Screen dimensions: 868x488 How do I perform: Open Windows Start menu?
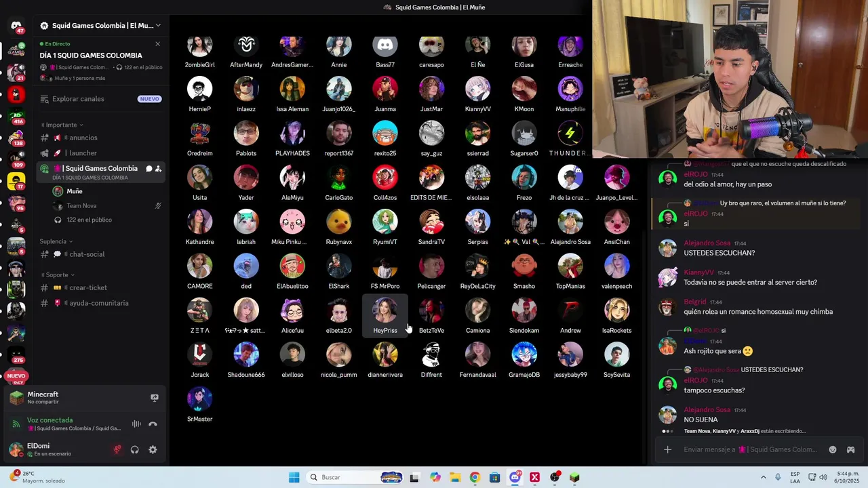click(x=294, y=477)
